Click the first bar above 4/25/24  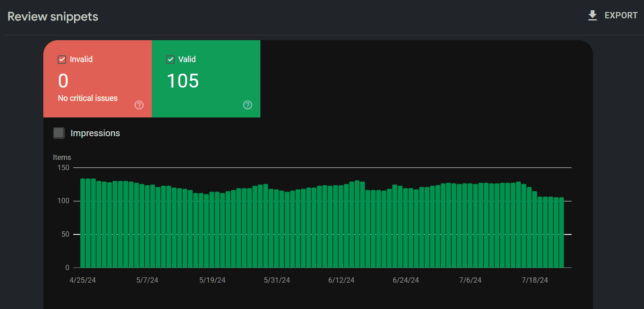[x=83, y=223]
